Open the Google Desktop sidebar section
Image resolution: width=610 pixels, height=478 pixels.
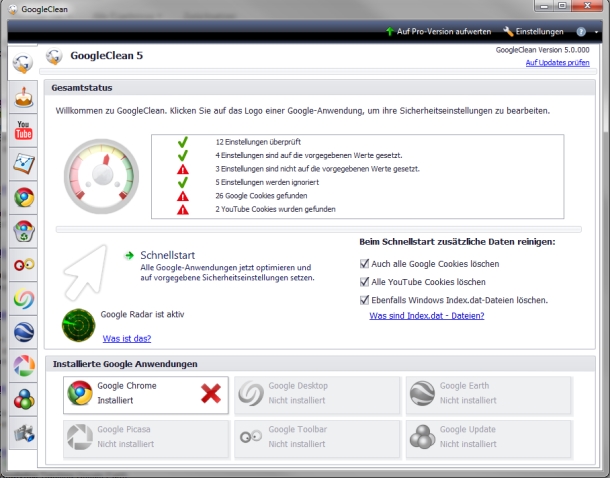click(x=23, y=298)
